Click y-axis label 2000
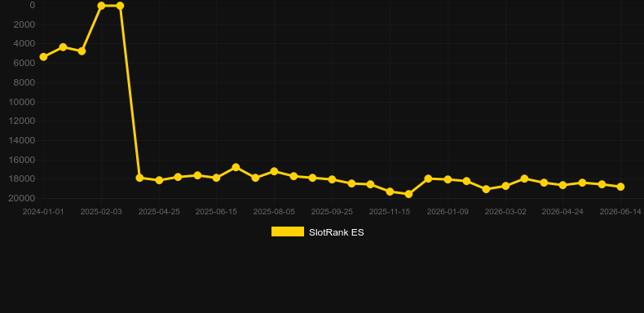The width and height of the screenshot is (644, 313). click(x=24, y=24)
